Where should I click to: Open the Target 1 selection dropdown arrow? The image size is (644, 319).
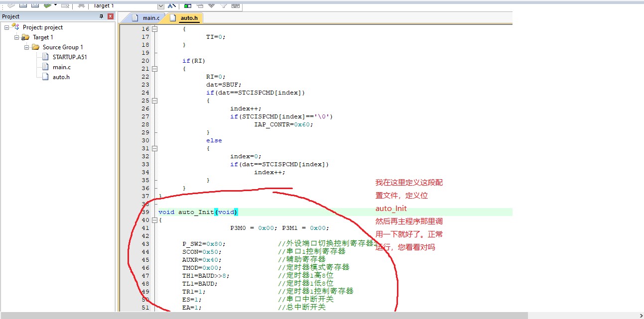click(x=160, y=5)
